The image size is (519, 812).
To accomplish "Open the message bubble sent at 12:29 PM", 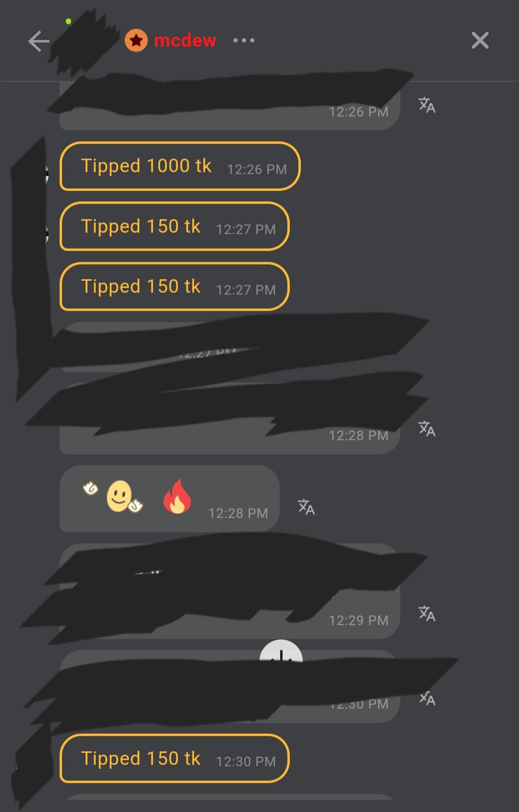I will pyautogui.click(x=230, y=591).
